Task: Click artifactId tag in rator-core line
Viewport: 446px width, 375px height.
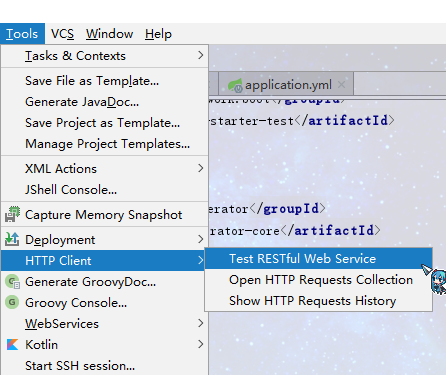Action: pos(331,231)
